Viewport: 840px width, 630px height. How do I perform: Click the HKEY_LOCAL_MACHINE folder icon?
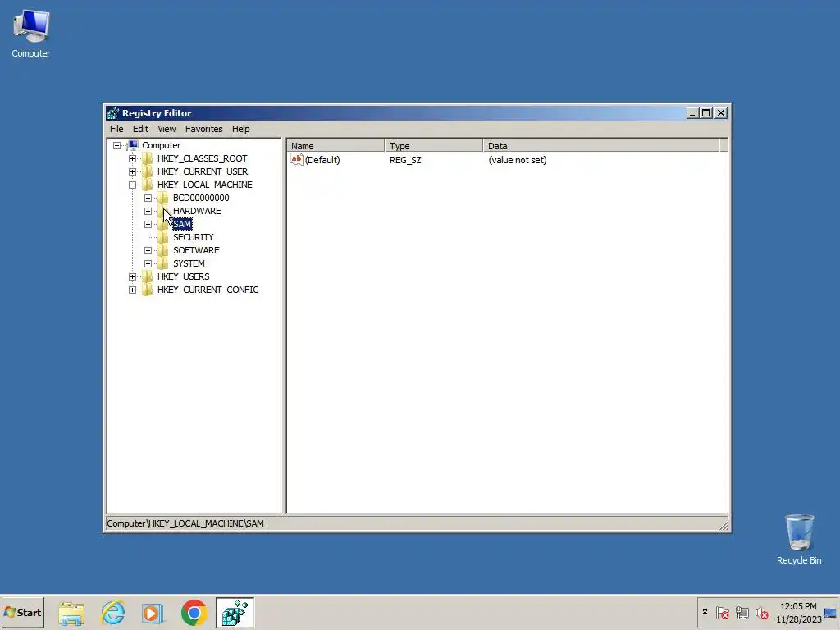pos(148,185)
